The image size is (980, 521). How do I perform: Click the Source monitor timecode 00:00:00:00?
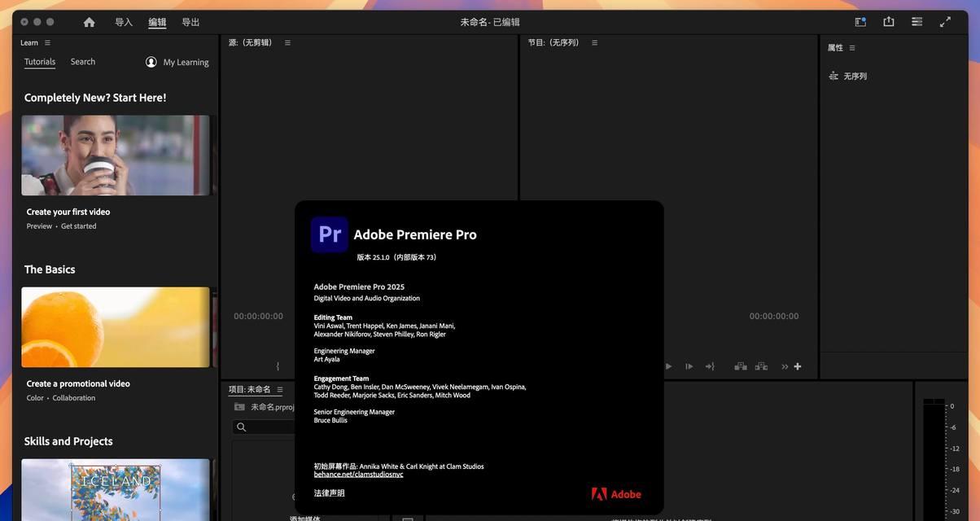coord(259,316)
